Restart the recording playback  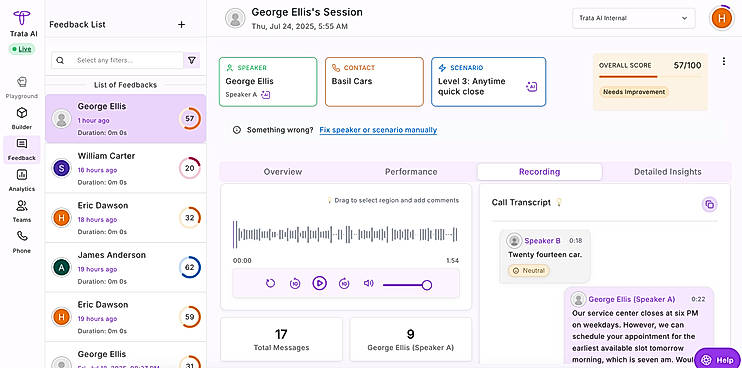270,283
